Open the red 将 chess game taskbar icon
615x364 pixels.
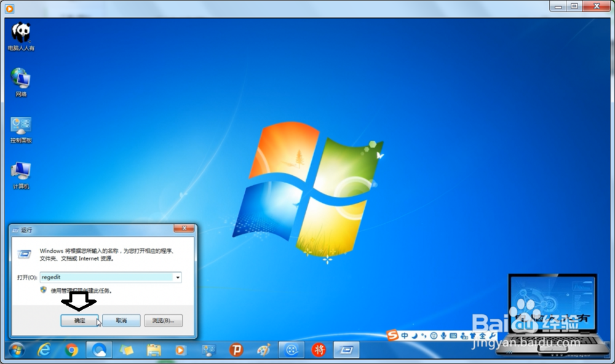pos(319,350)
